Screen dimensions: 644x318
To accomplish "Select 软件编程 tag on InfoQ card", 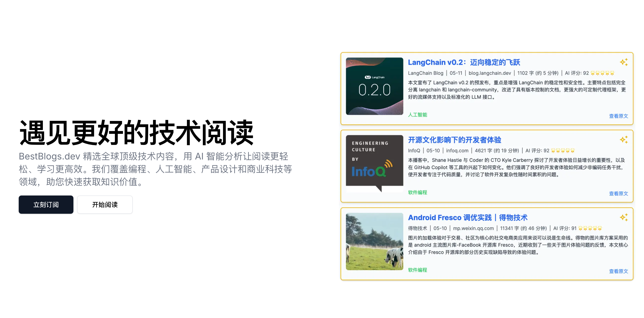I will tap(417, 192).
